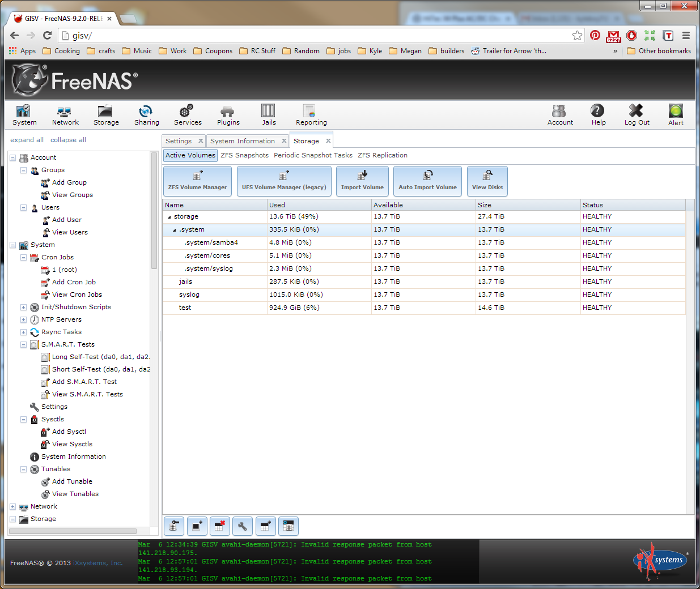Bookmark page with the star icon
Image resolution: width=700 pixels, height=589 pixels.
577,35
